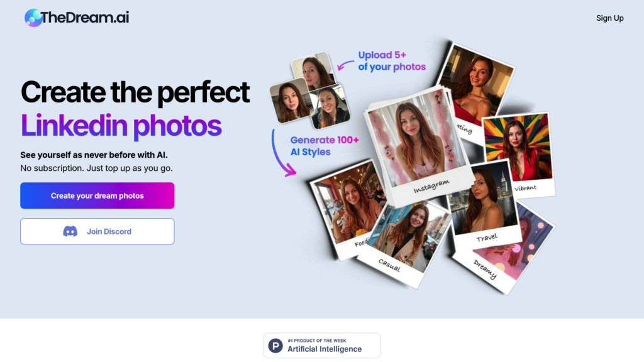Open the Sign Up link
This screenshot has width=644, height=362.
(609, 18)
